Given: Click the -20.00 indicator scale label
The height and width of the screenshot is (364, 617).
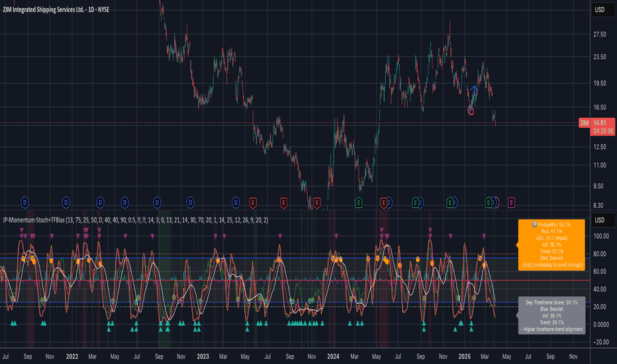Looking at the screenshot, I should click(x=601, y=342).
